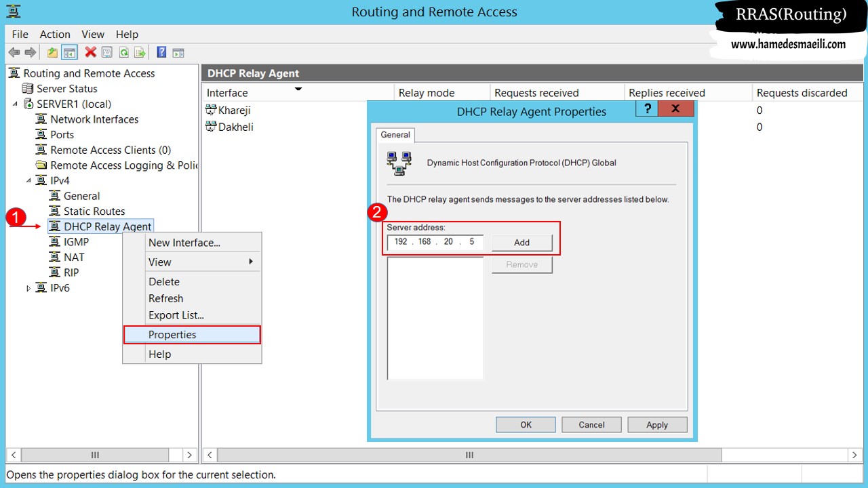This screenshot has height=488, width=868.
Task: Choose Properties from context menu
Action: 193,335
